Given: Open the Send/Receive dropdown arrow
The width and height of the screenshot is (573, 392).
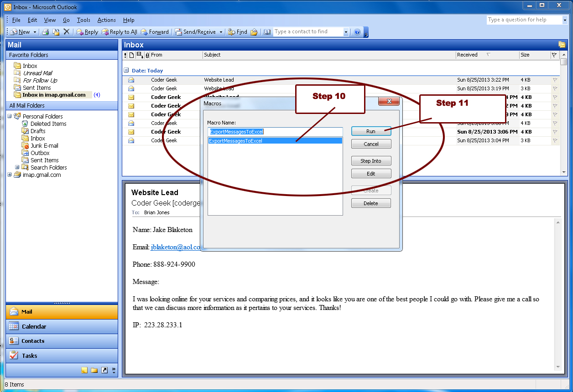Looking at the screenshot, I should coord(221,32).
